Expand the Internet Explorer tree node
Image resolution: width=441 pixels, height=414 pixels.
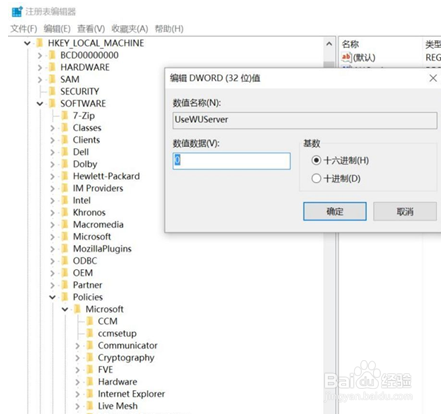coord(77,394)
